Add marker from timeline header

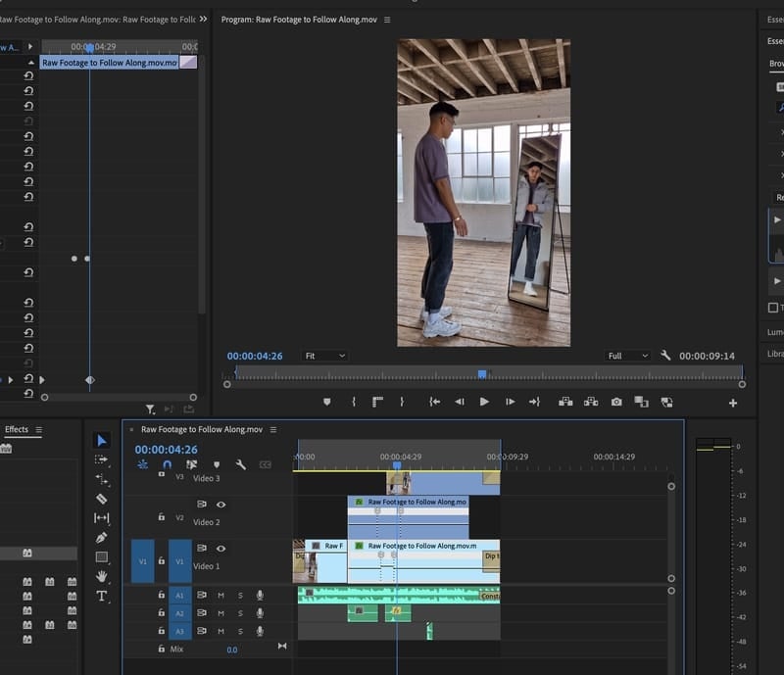(x=217, y=464)
